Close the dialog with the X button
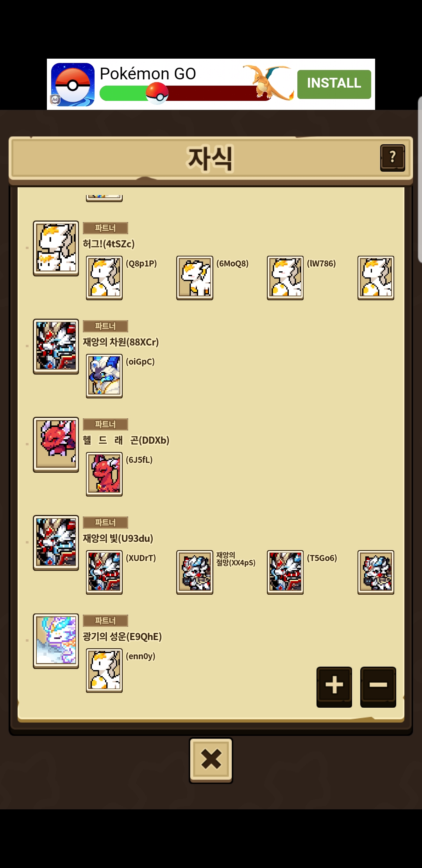The image size is (422, 868). pos(211,760)
